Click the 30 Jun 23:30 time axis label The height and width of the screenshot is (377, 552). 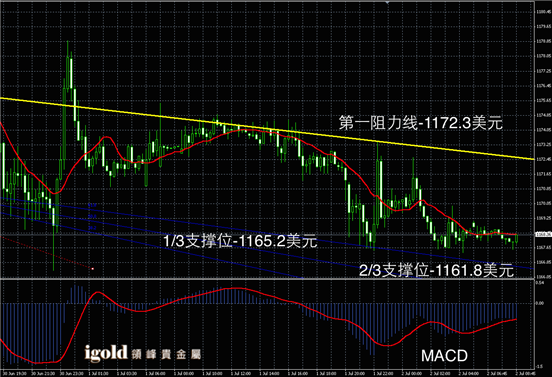coord(71,373)
